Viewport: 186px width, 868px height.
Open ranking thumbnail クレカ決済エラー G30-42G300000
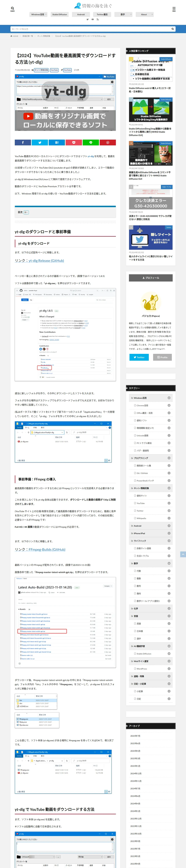point(151,197)
